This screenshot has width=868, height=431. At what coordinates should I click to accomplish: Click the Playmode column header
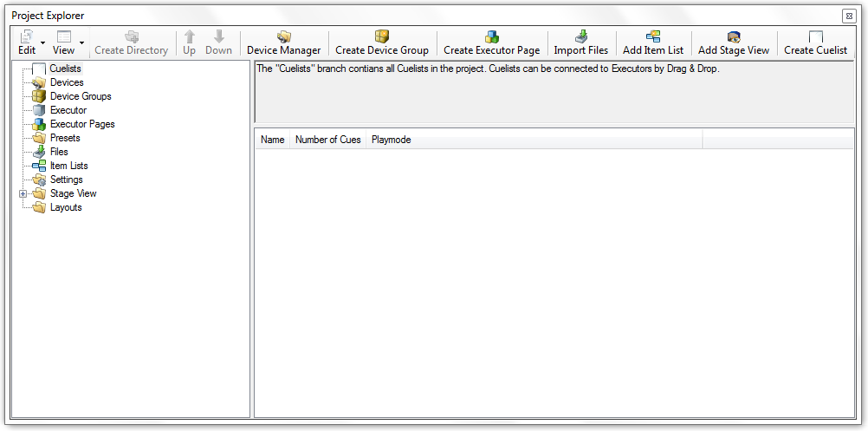(x=391, y=140)
